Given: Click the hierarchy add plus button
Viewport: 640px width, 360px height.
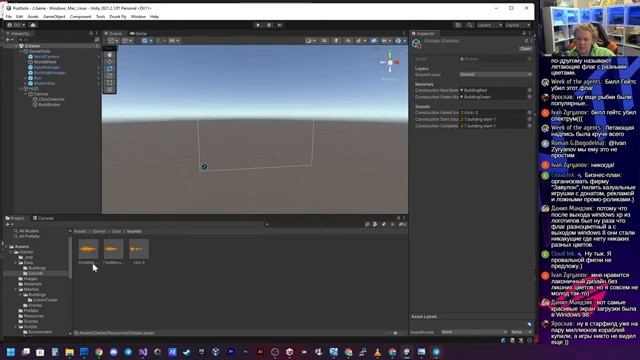Looking at the screenshot, I should pos(9,40).
